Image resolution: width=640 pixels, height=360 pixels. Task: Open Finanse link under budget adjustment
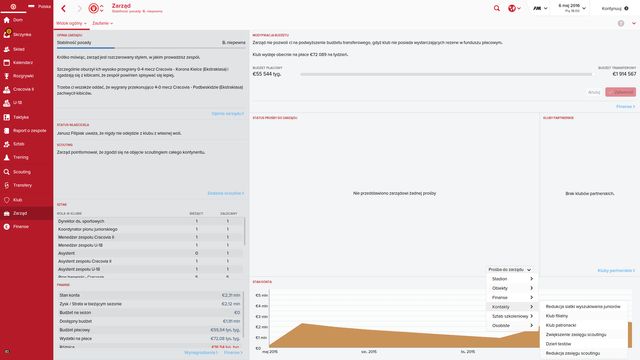pyautogui.click(x=626, y=107)
